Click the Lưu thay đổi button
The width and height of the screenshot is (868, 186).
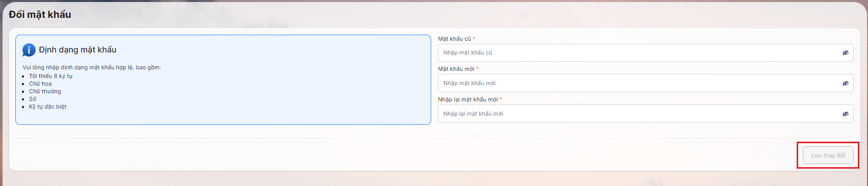pos(828,155)
